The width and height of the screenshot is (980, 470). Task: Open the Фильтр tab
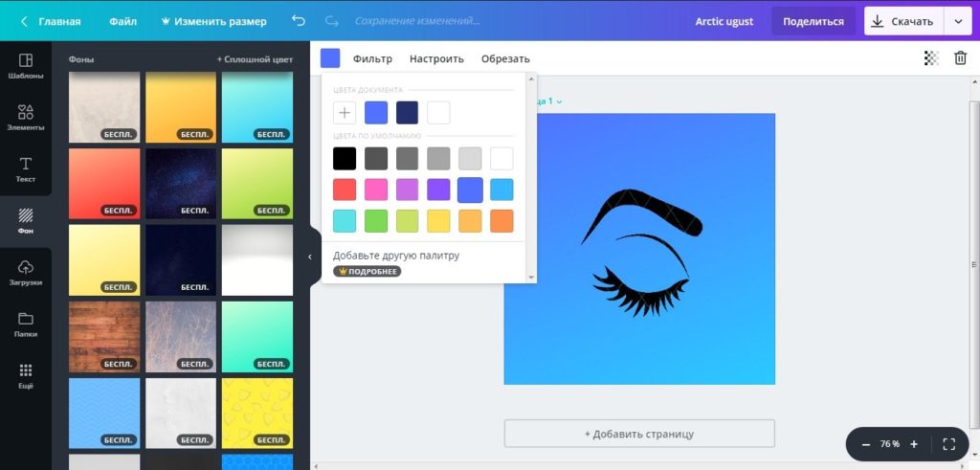coord(372,58)
